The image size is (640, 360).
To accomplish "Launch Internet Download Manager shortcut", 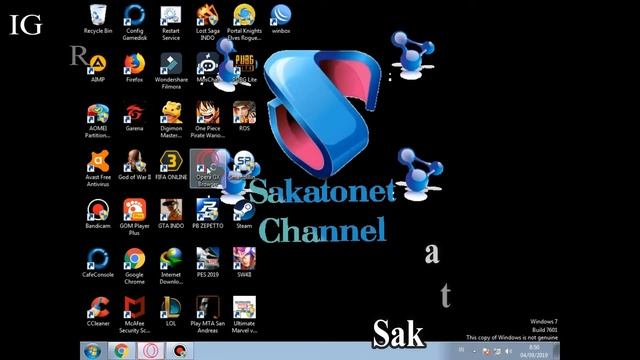I will pyautogui.click(x=171, y=266).
